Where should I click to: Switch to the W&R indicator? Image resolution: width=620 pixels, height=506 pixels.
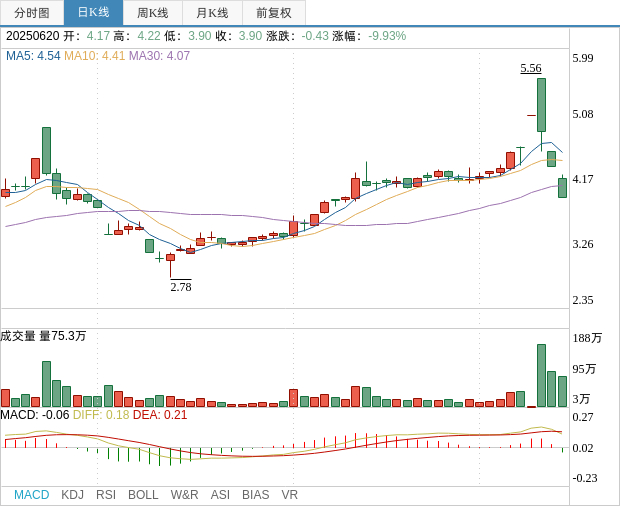[184, 495]
